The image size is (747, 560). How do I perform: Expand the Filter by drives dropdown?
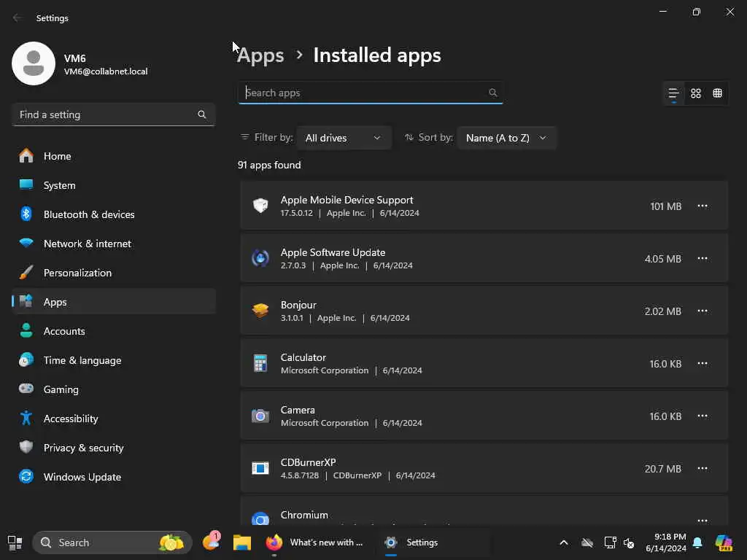(344, 138)
